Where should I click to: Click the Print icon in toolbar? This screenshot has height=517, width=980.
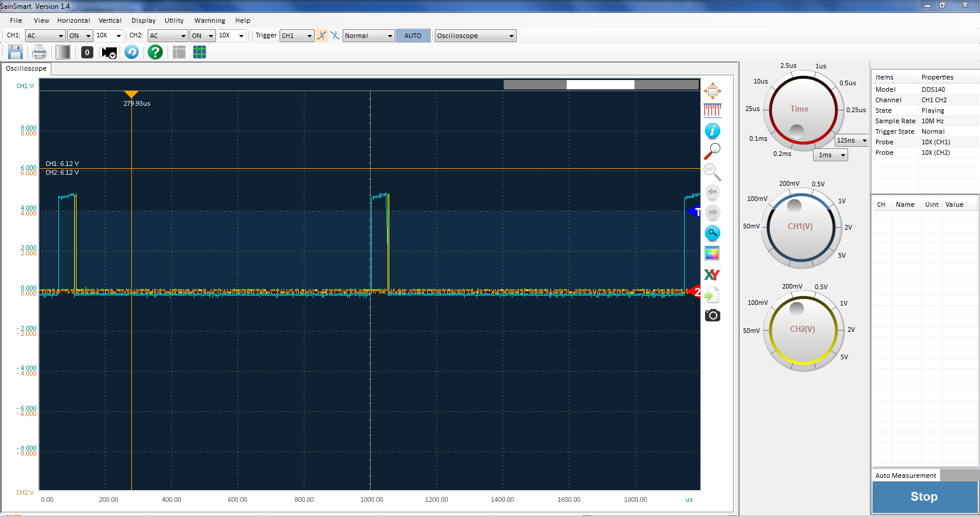pyautogui.click(x=39, y=53)
